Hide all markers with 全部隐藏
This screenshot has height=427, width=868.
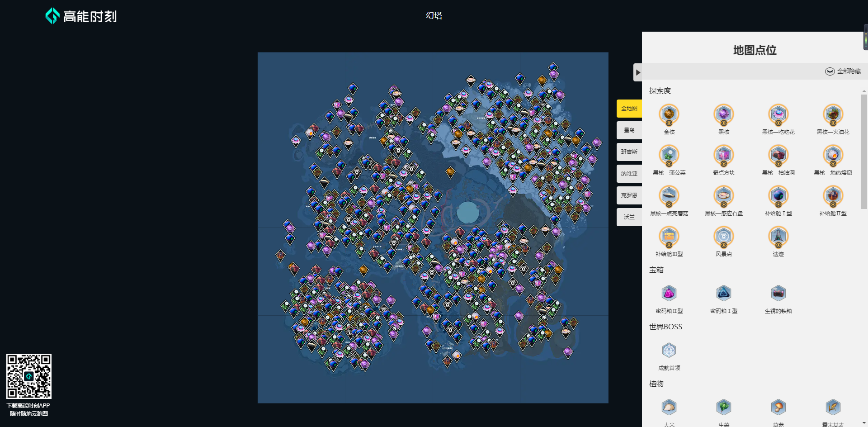click(x=843, y=71)
